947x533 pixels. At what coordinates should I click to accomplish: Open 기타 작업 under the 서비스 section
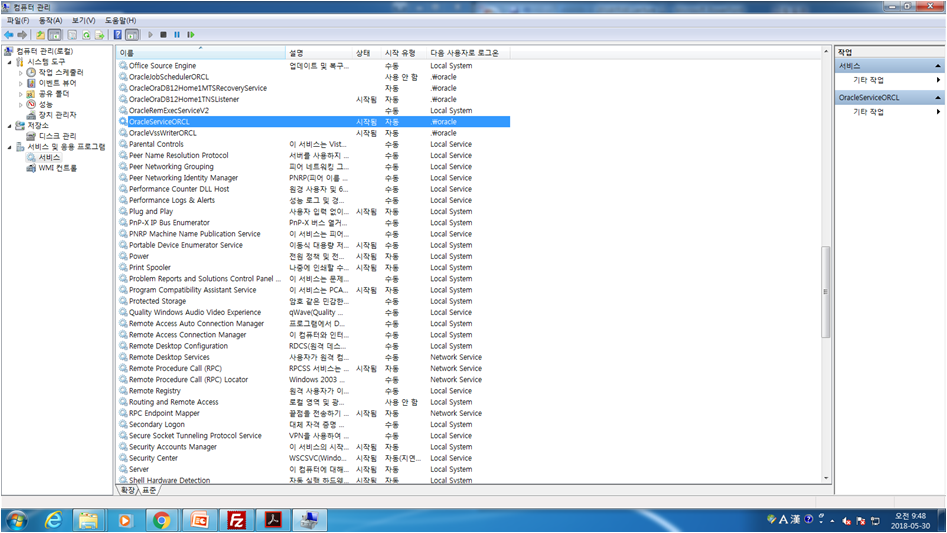pos(868,80)
